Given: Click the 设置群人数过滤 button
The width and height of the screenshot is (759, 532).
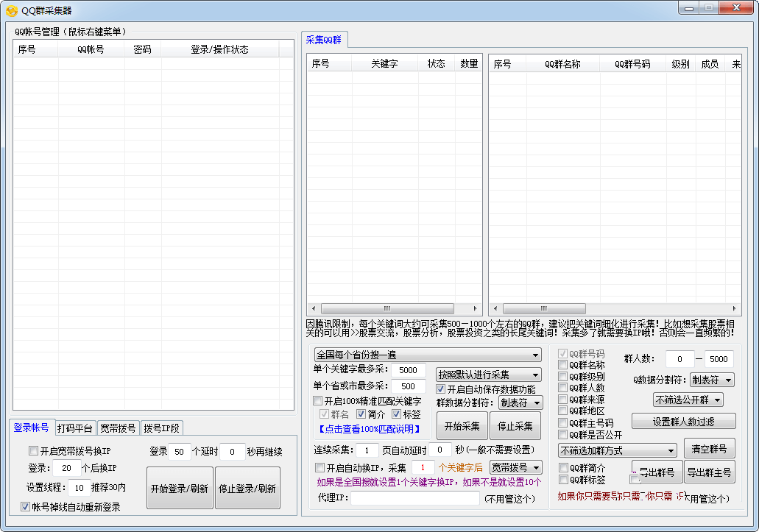Looking at the screenshot, I should tap(683, 421).
